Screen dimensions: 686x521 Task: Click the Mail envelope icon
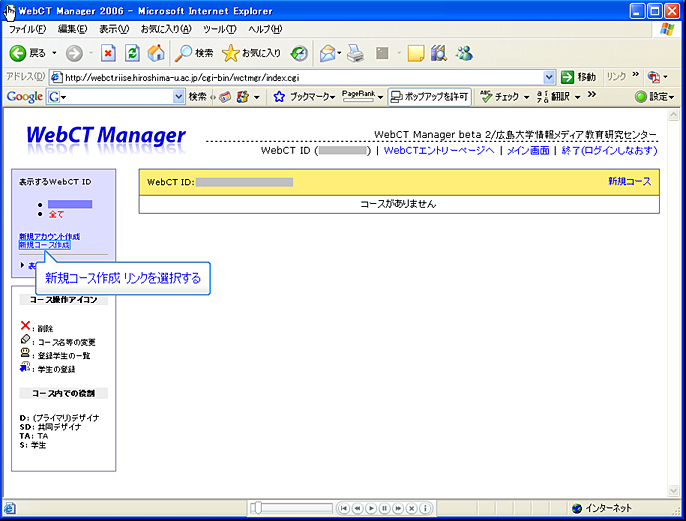coord(327,53)
